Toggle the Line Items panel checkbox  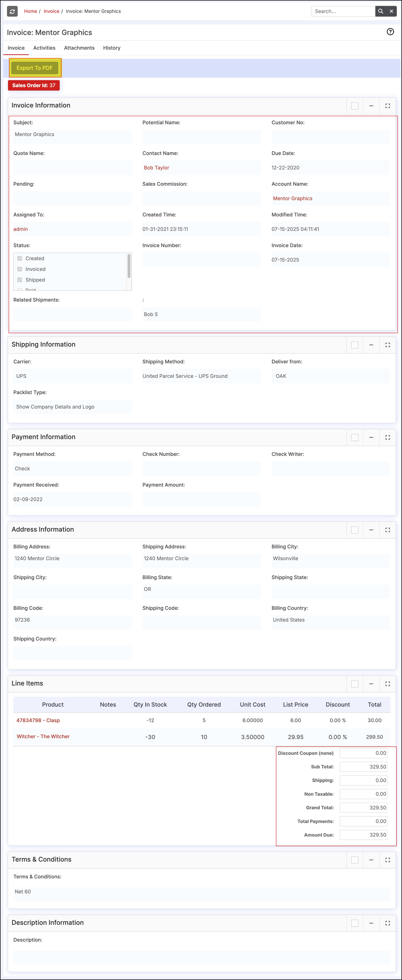tap(355, 684)
